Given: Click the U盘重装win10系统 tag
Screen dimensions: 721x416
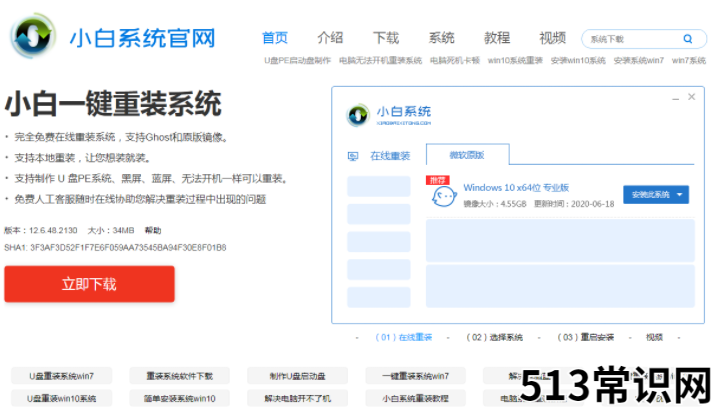Looking at the screenshot, I should tap(62, 398).
